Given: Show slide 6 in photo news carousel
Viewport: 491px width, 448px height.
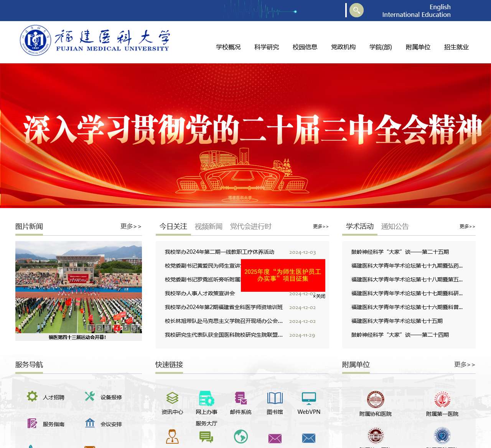Looking at the screenshot, I should click(134, 328).
